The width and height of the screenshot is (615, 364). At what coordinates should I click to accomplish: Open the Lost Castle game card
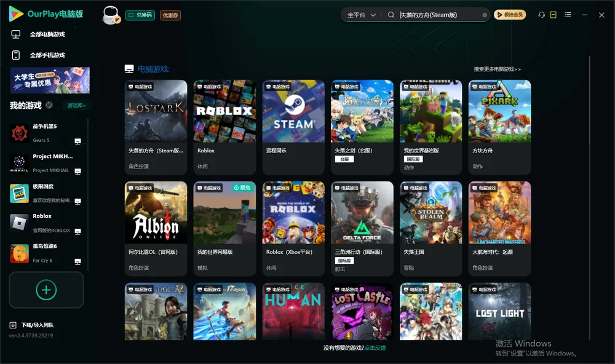pos(362,312)
